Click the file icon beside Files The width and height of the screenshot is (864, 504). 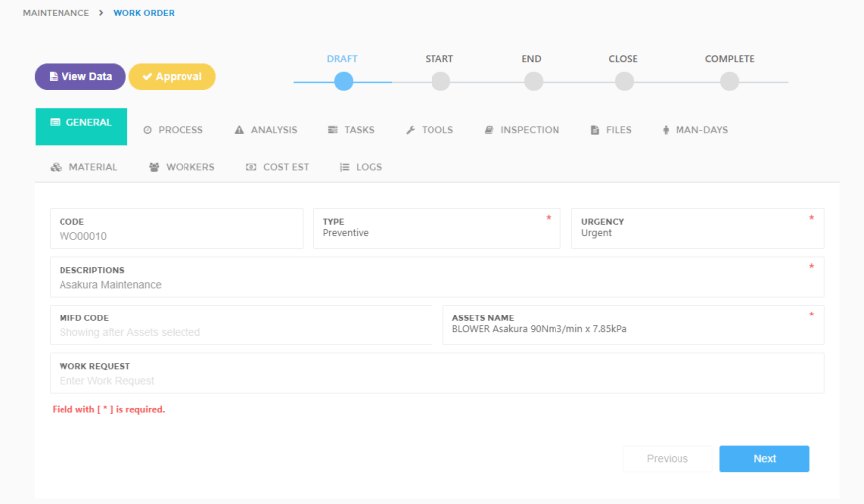click(x=595, y=130)
